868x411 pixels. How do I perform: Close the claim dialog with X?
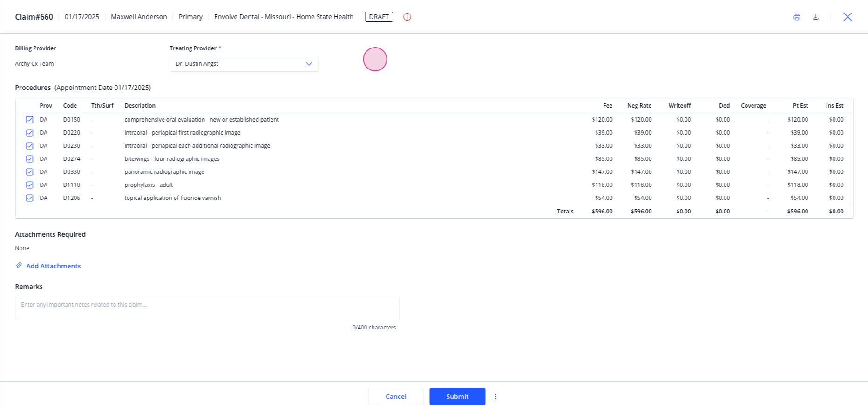[x=848, y=17]
